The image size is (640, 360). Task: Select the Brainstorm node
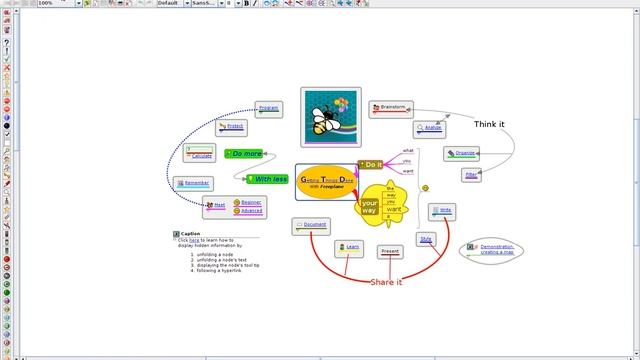[391, 109]
